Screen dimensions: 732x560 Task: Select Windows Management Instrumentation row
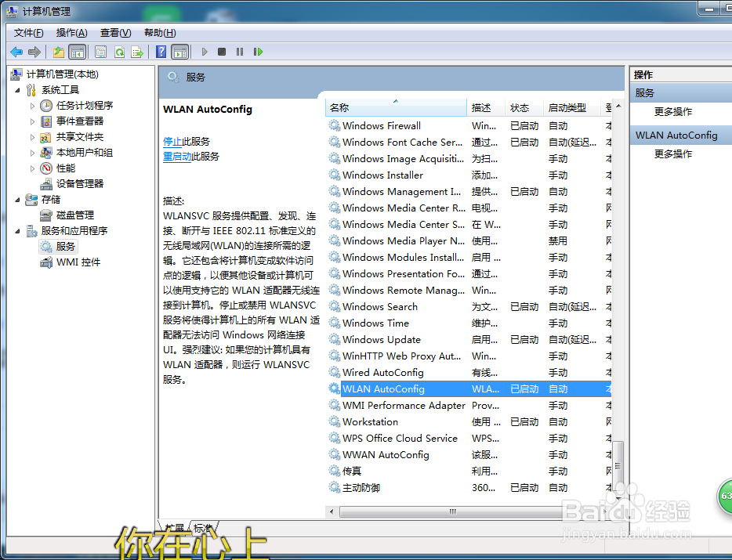coord(469,192)
